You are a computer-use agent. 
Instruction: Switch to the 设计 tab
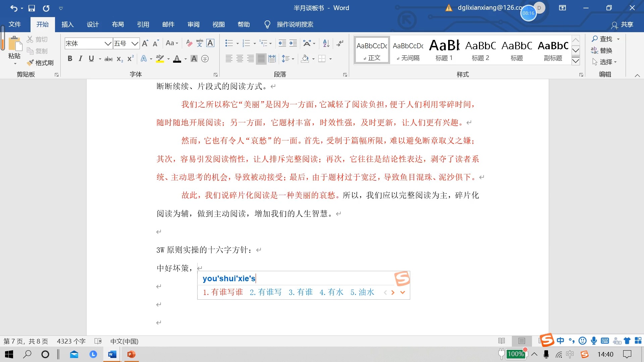pyautogui.click(x=93, y=24)
